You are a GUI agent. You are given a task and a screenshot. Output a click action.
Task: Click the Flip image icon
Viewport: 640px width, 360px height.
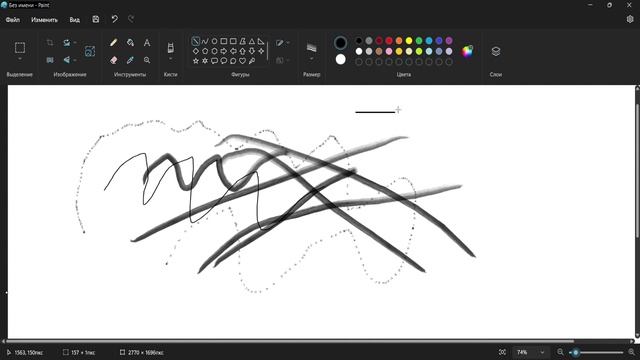(x=67, y=60)
